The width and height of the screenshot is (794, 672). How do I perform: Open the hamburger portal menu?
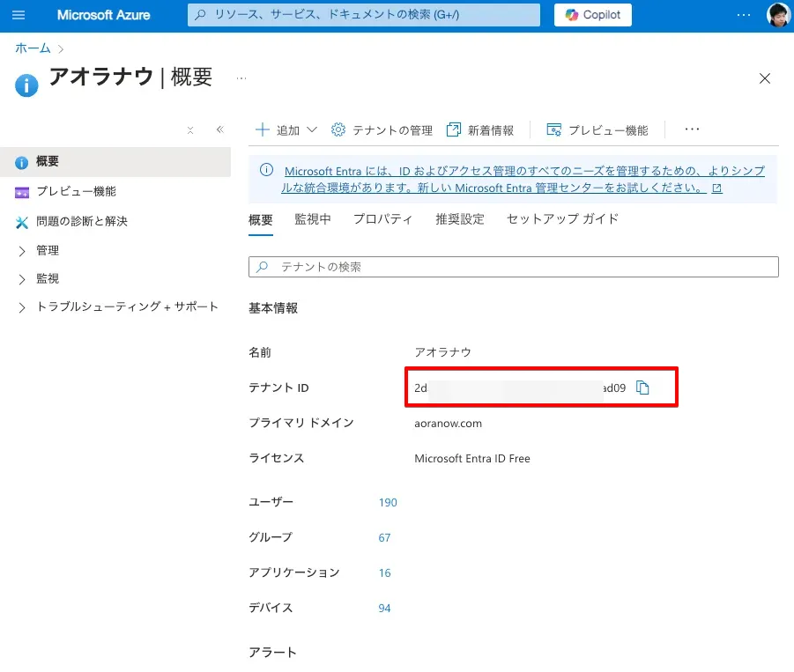pyautogui.click(x=19, y=15)
